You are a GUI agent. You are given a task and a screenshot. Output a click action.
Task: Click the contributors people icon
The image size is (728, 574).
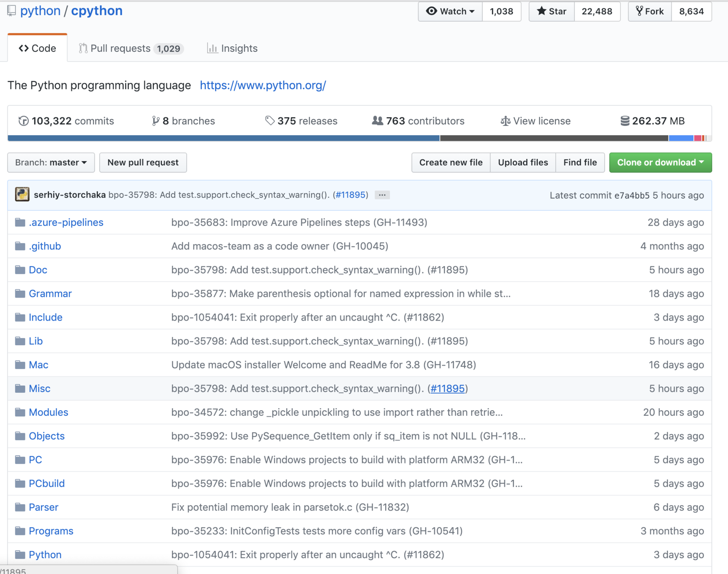(377, 121)
